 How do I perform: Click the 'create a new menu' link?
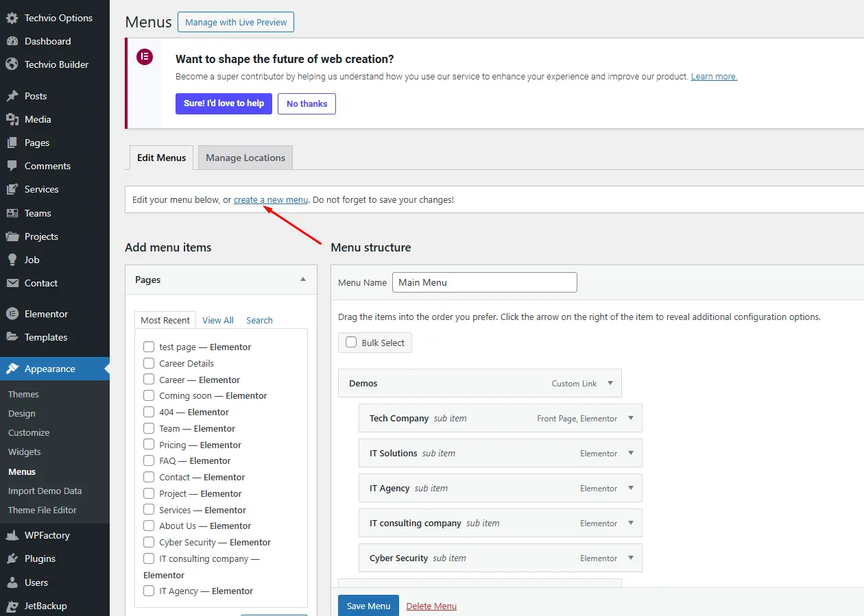(271, 200)
